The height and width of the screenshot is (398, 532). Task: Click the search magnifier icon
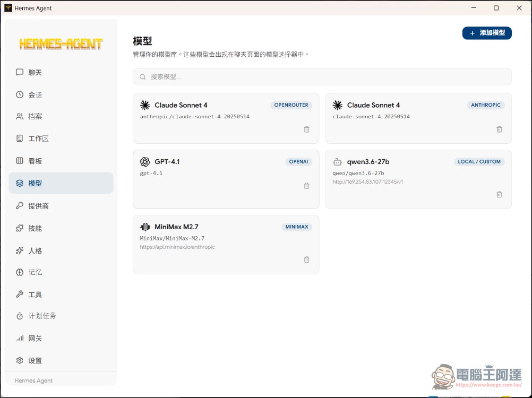[x=143, y=77]
